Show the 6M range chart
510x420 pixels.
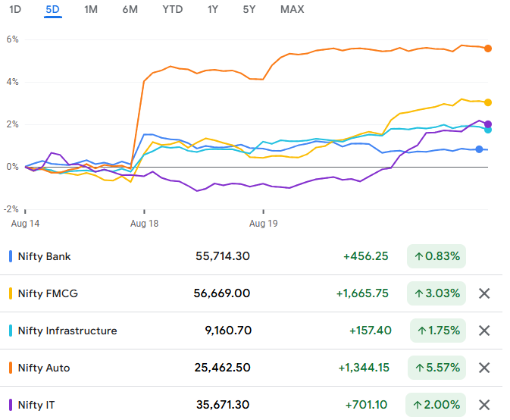click(x=130, y=9)
